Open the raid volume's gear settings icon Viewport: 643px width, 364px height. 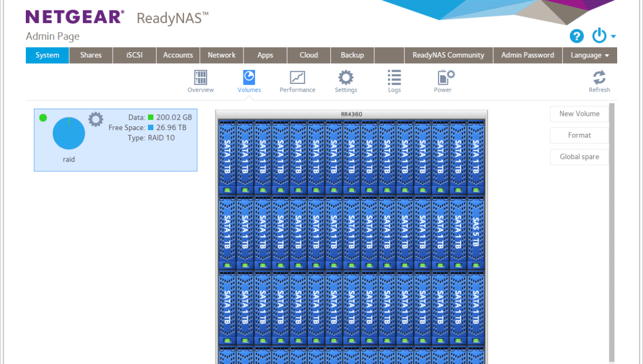click(x=96, y=119)
